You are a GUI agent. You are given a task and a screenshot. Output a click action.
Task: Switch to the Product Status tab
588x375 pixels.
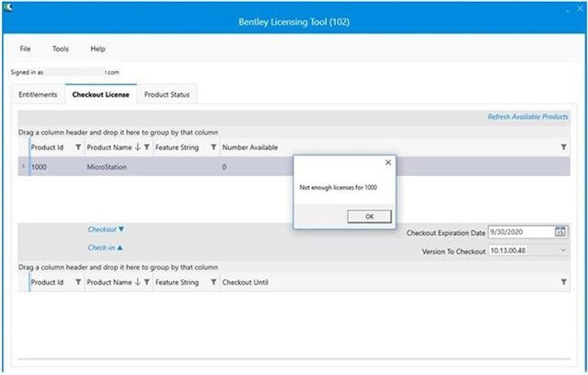coord(167,95)
